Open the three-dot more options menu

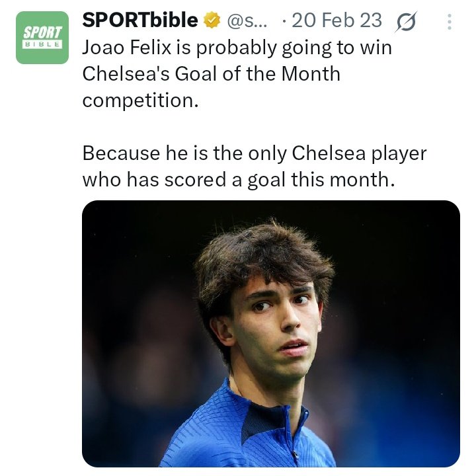click(x=450, y=22)
